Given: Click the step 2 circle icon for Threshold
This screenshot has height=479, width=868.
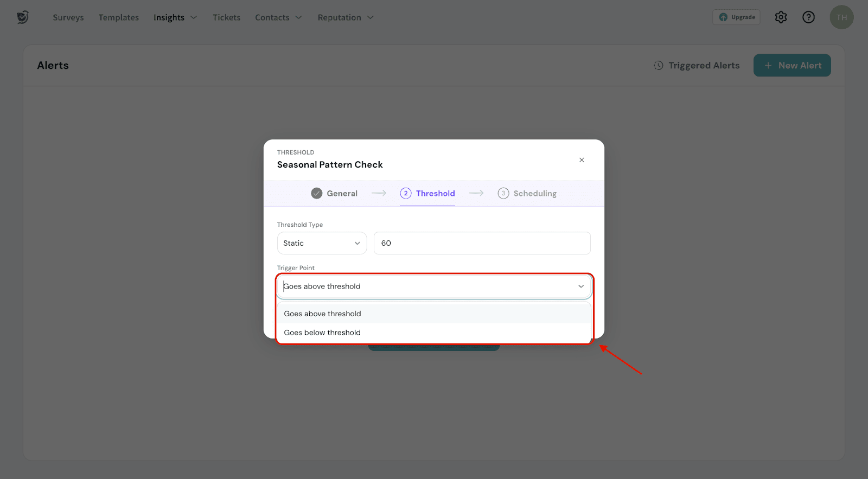Looking at the screenshot, I should click(406, 194).
